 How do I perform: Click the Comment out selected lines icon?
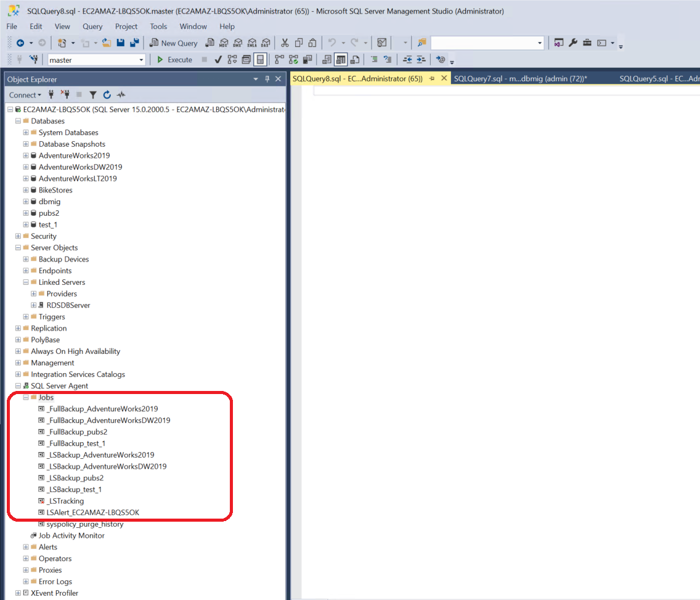pyautogui.click(x=374, y=60)
